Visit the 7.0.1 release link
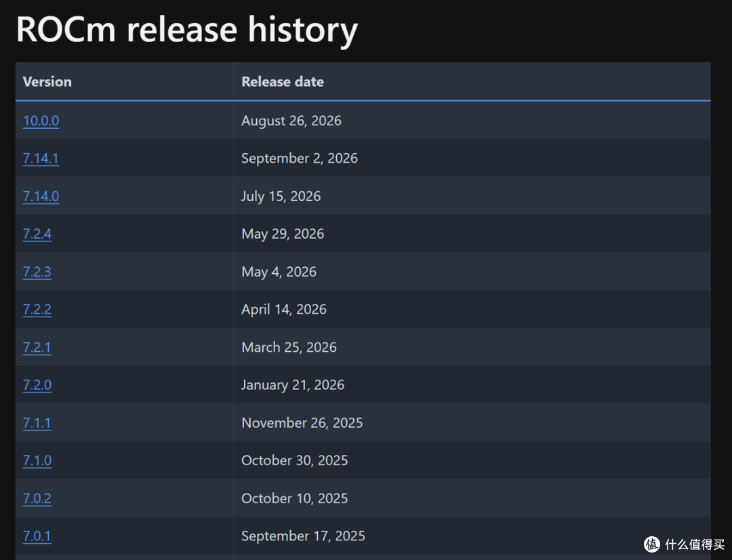732x560 pixels. 37,536
